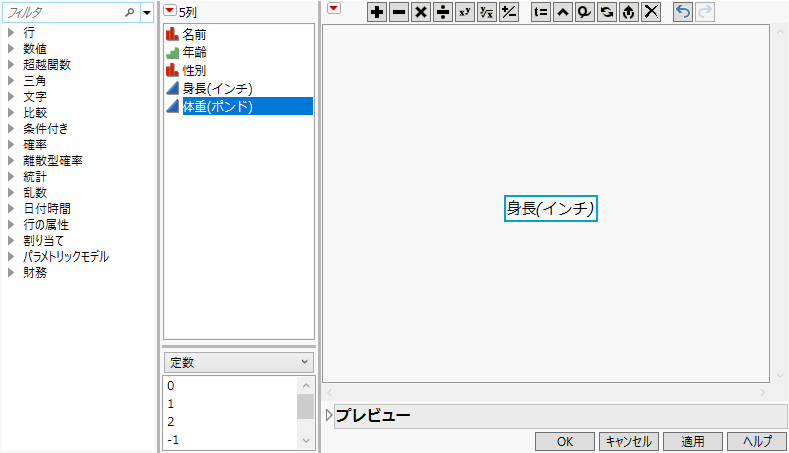789x453 pixels.
Task: Click the multiply operator button
Action: [x=421, y=12]
